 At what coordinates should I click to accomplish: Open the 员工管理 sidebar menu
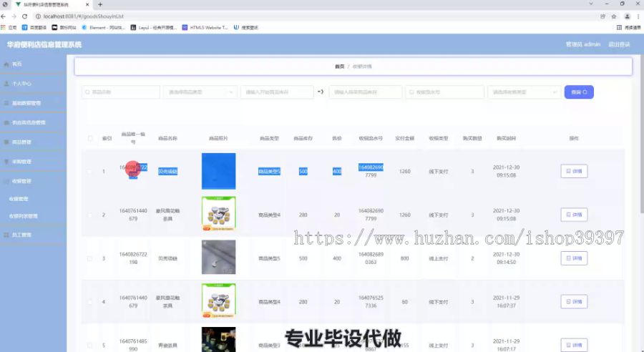(x=33, y=235)
